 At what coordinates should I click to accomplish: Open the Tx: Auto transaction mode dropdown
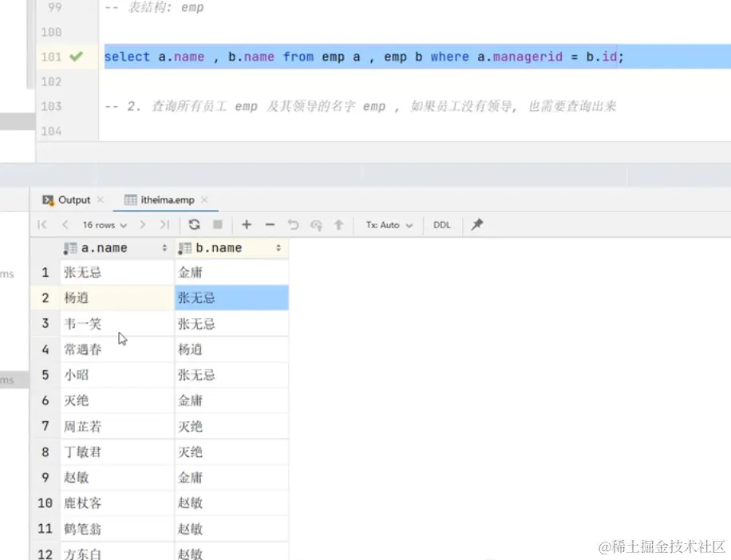pyautogui.click(x=389, y=225)
